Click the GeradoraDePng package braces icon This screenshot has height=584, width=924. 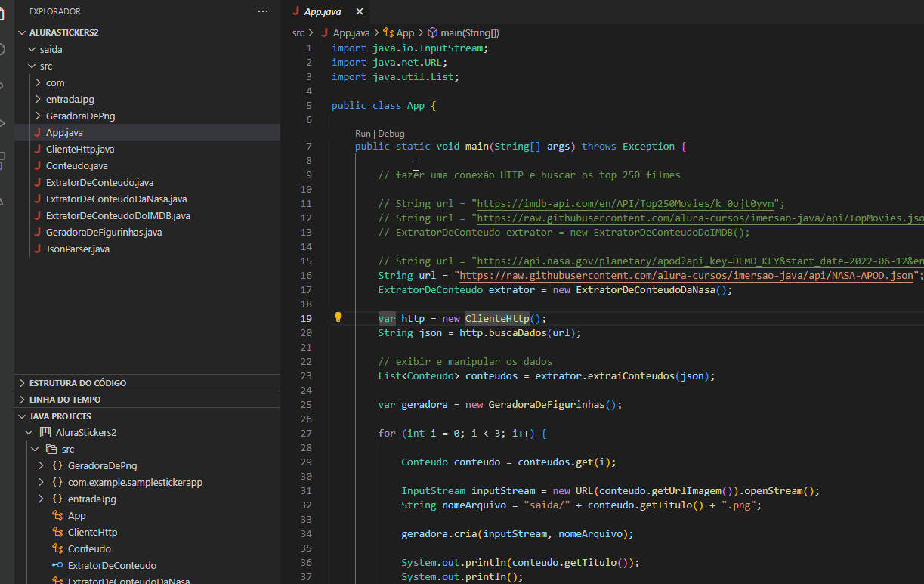tap(57, 465)
